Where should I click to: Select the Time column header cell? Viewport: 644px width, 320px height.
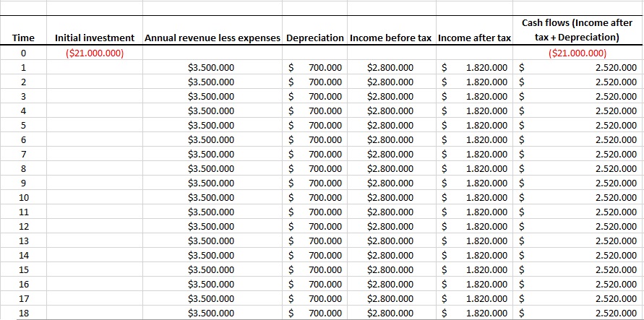pyautogui.click(x=23, y=38)
